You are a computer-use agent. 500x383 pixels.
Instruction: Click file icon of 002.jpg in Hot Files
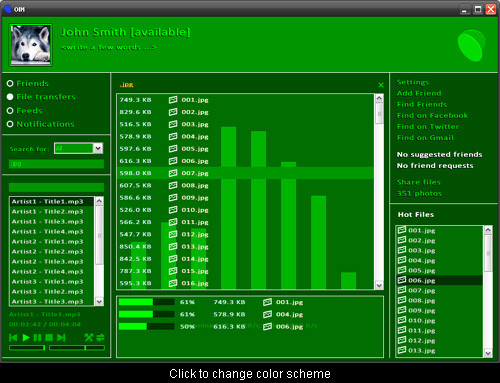tap(402, 240)
